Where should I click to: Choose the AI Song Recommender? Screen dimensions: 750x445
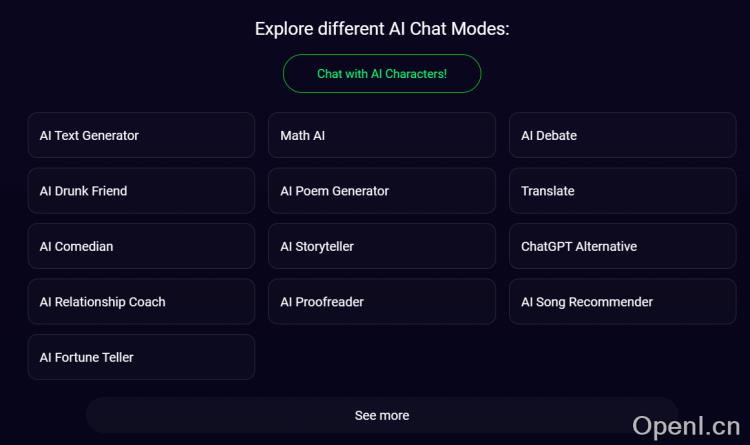coord(622,302)
